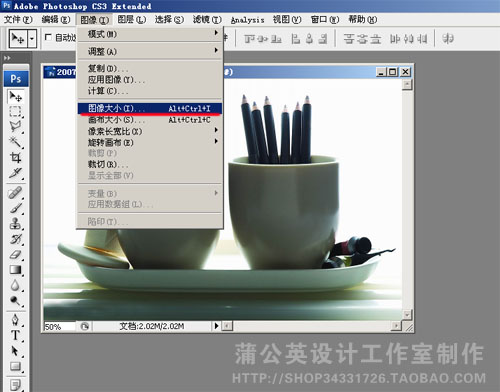Image resolution: width=500 pixels, height=392 pixels.
Task: Choose 图像大小(I) from the Image menu
Action: click(150, 108)
